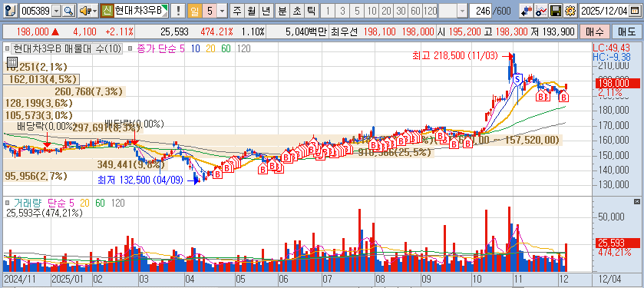Select the 30 minute interval button

point(401,11)
